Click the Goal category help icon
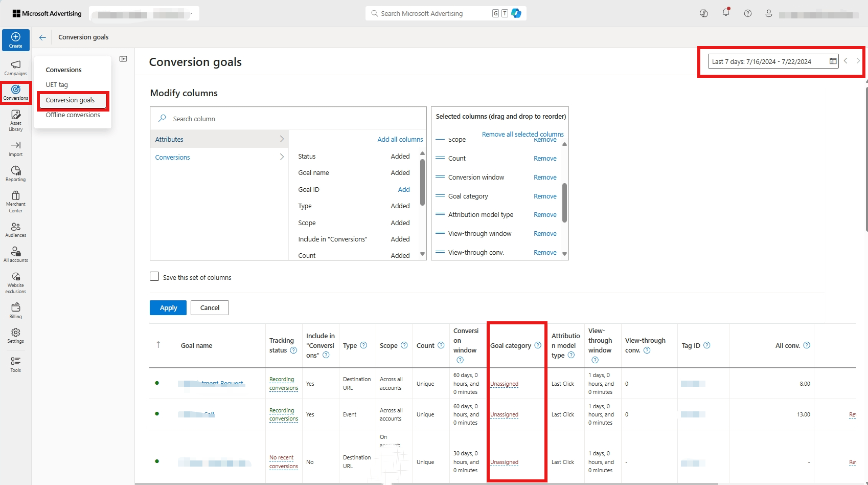Screen dimensions: 868x485 point(538,345)
